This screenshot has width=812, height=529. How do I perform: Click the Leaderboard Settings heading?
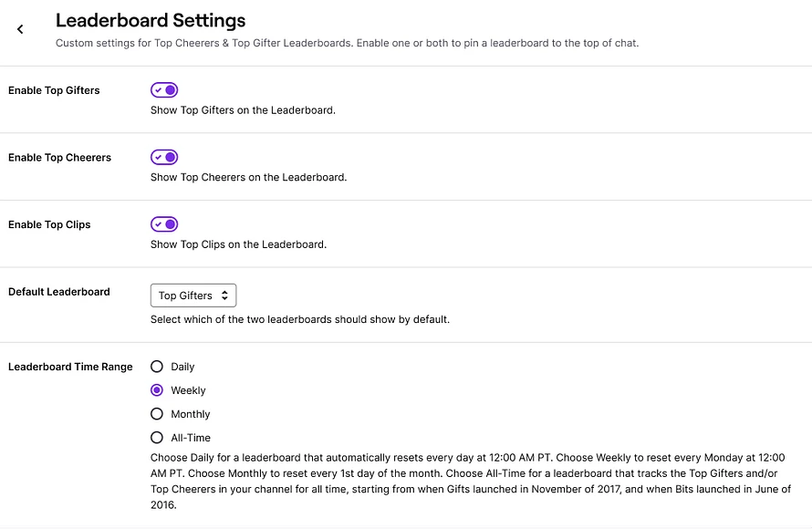[x=151, y=20]
